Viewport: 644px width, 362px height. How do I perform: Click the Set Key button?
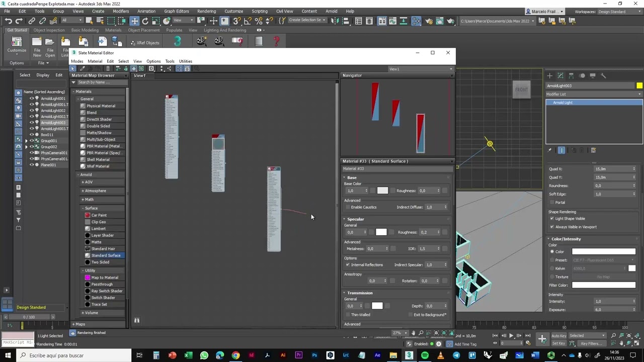click(558, 344)
